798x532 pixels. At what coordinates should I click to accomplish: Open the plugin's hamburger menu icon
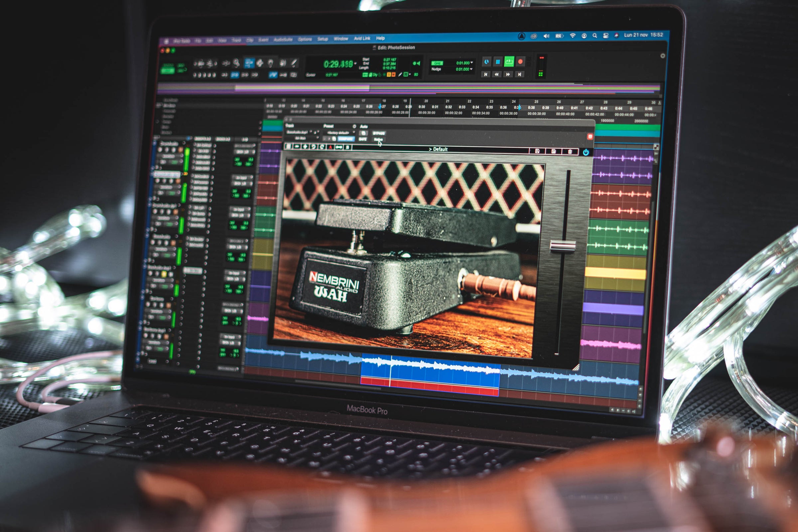288,147
